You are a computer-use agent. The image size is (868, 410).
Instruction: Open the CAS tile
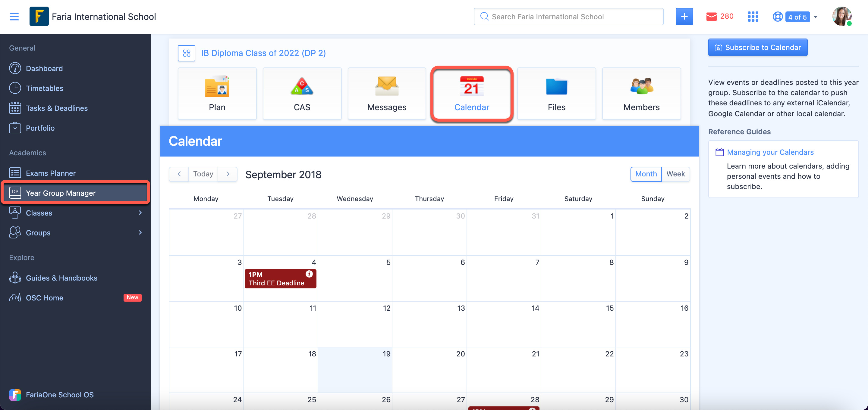[302, 94]
